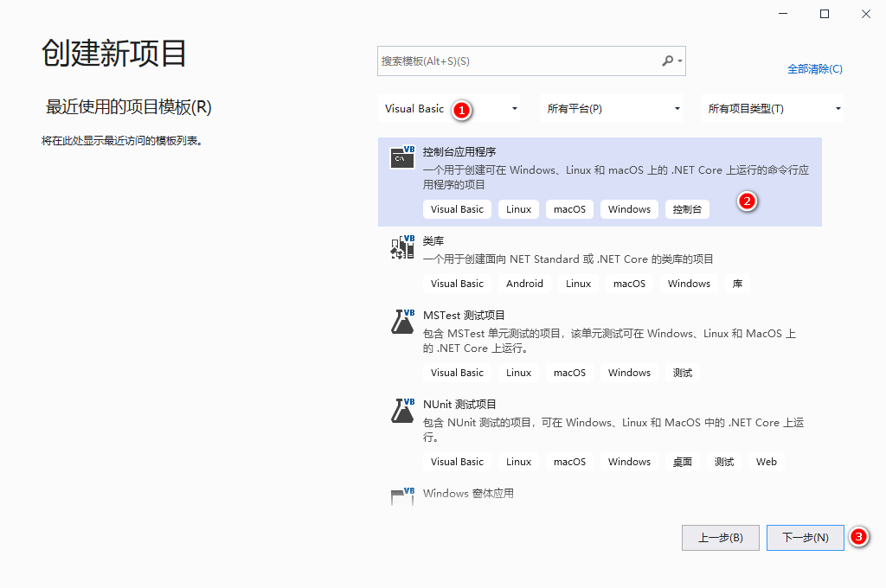Click the 类库 description about .NET Standard

[568, 259]
